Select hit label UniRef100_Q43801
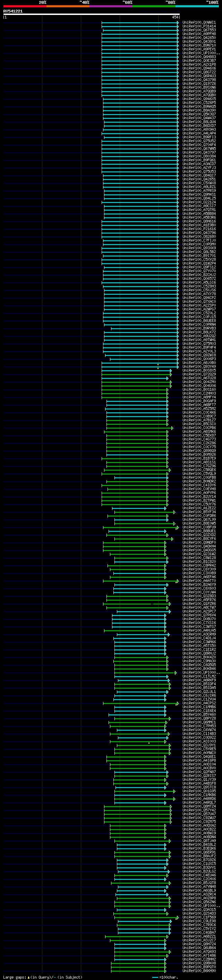 [199, 42]
